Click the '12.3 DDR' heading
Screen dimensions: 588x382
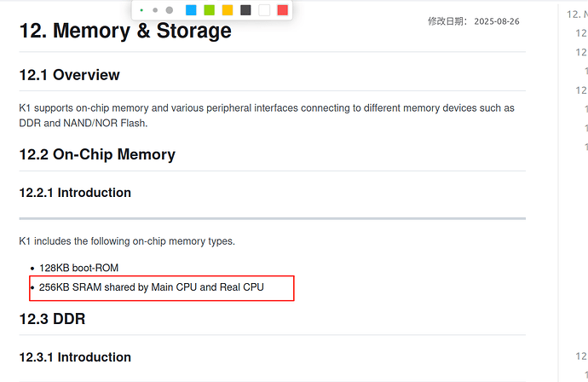point(52,319)
